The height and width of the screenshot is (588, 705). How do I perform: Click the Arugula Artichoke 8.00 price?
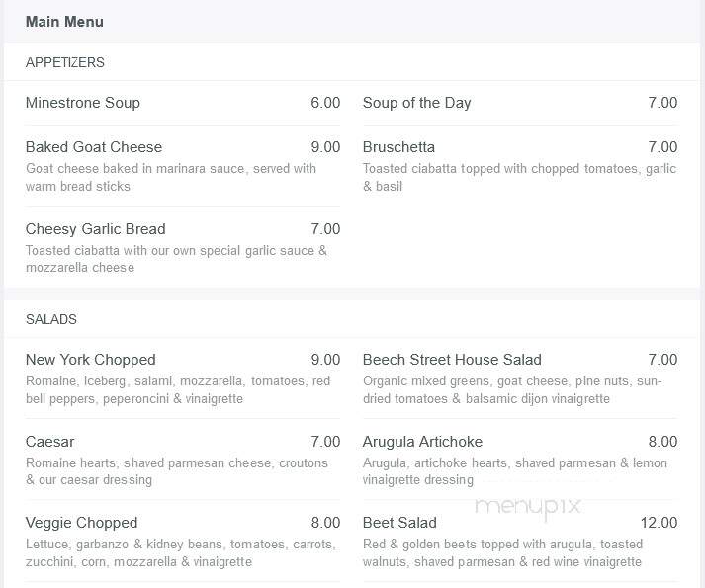point(662,442)
